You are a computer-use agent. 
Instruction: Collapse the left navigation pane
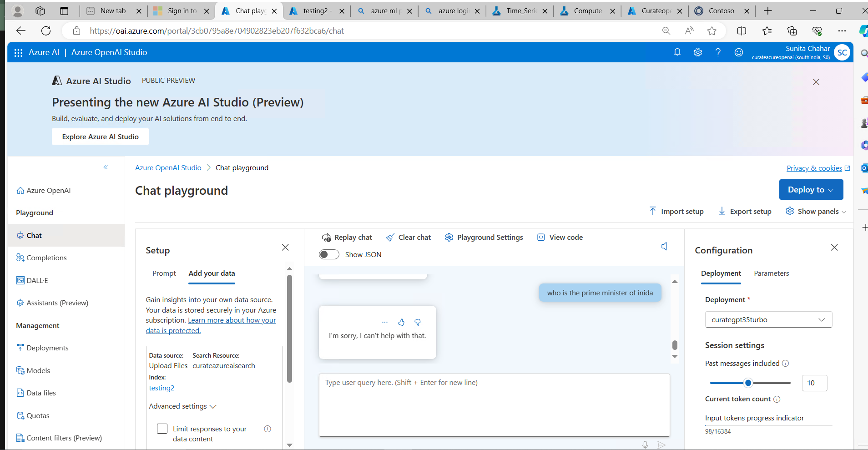(106, 167)
